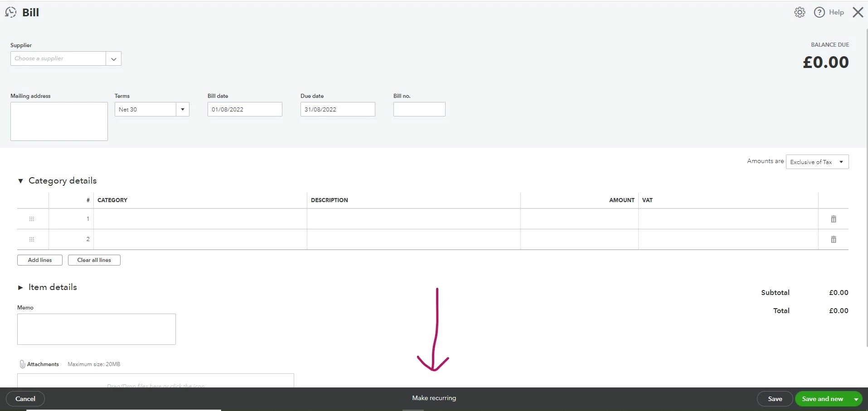This screenshot has height=411, width=868.
Task: Close the Bill form with the X
Action: click(858, 12)
